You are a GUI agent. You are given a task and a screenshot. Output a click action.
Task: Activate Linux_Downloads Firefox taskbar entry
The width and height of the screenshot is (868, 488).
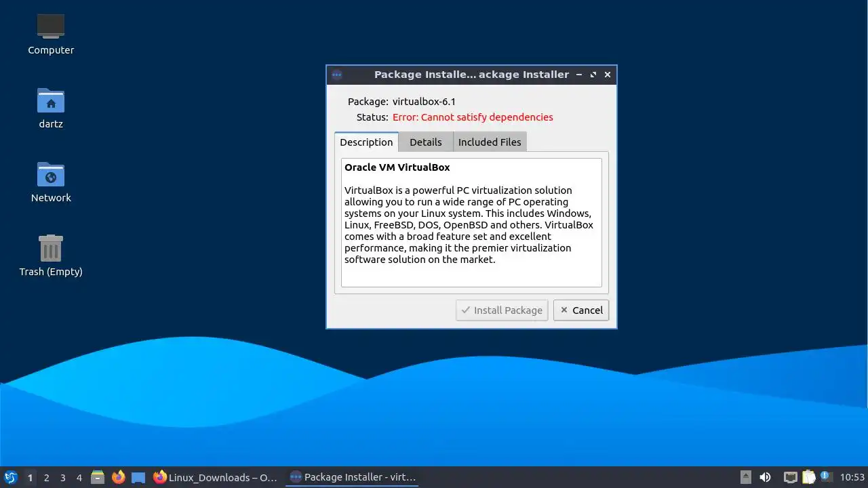pos(216,477)
